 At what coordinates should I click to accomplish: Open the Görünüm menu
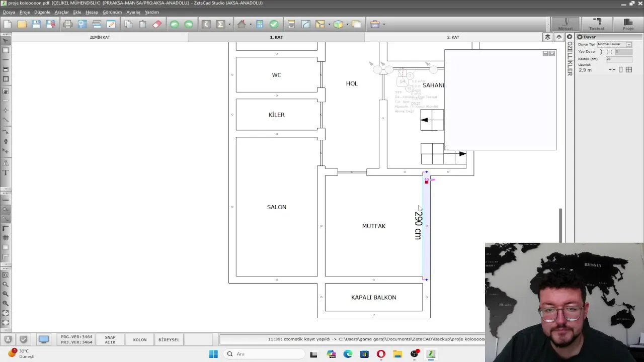(x=112, y=12)
